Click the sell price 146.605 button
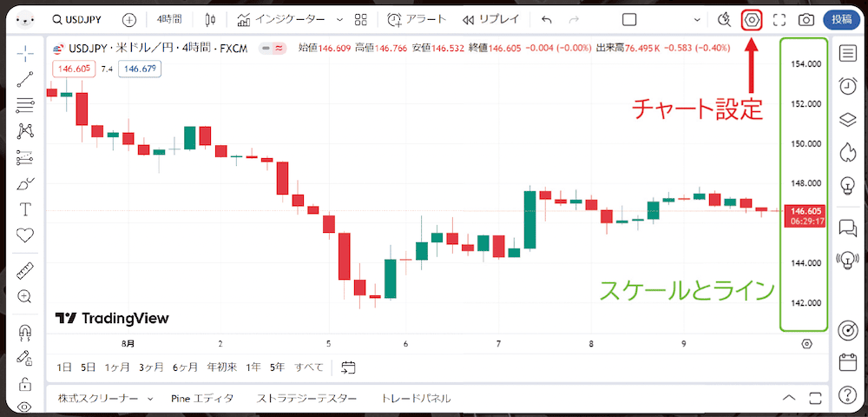This screenshot has height=417, width=868. [x=74, y=69]
